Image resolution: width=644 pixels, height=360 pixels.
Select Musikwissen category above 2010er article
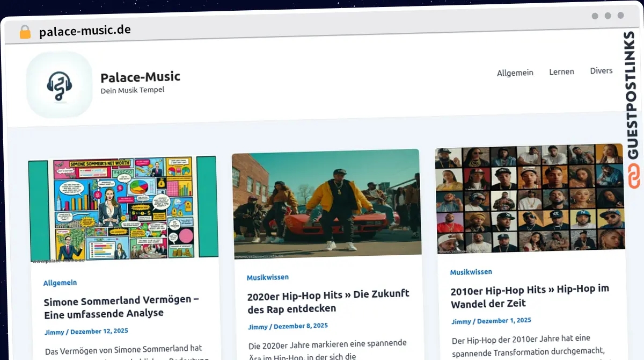(471, 272)
